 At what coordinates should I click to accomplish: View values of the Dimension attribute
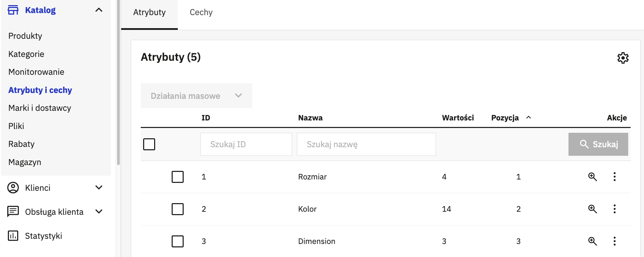(x=593, y=241)
